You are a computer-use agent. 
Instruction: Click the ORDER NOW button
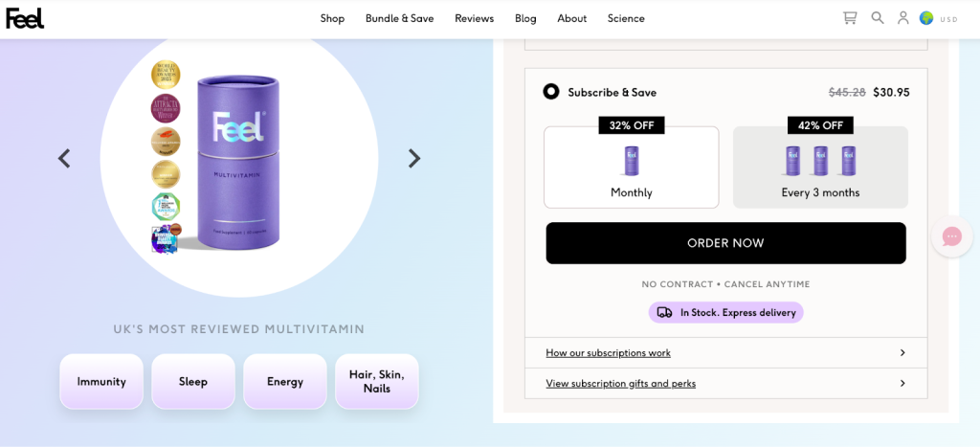(725, 243)
